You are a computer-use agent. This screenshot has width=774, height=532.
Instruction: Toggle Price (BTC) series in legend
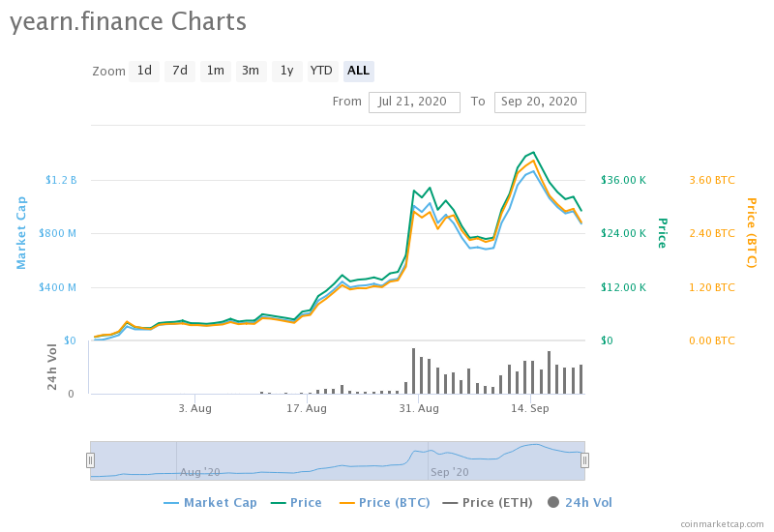click(385, 502)
